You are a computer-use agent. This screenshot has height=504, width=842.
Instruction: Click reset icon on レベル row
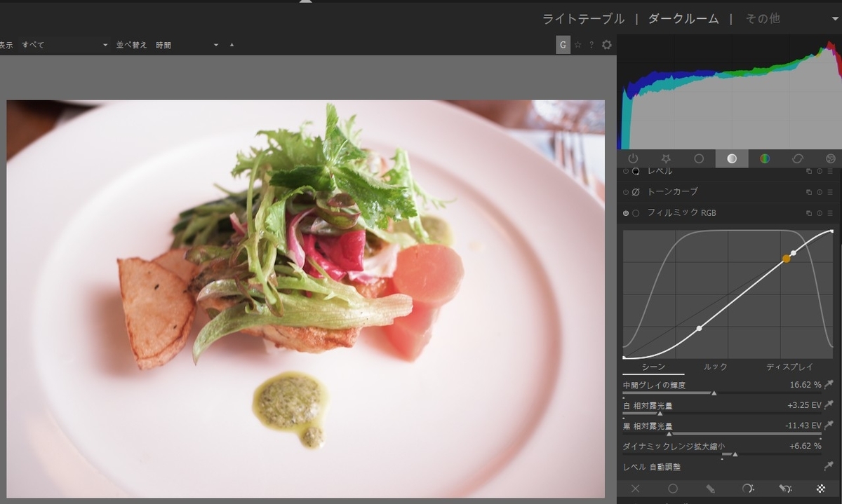pos(820,171)
